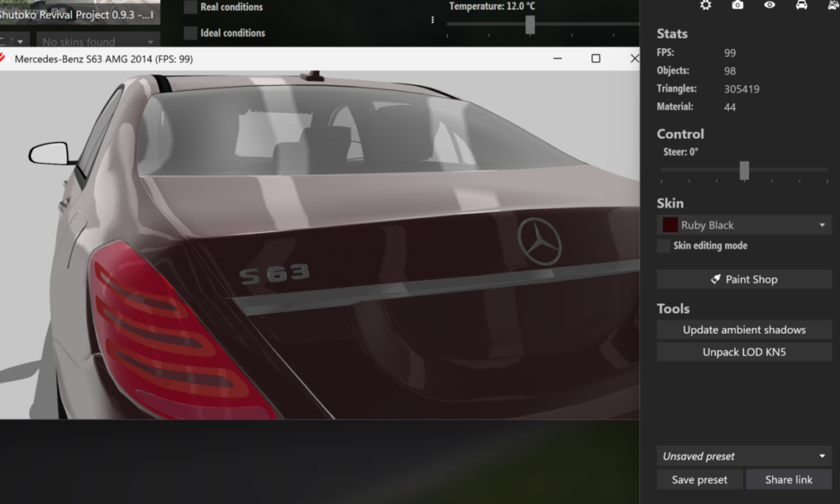The width and height of the screenshot is (840, 504).
Task: Click the FPS value 99 in Stats
Action: coord(729,53)
